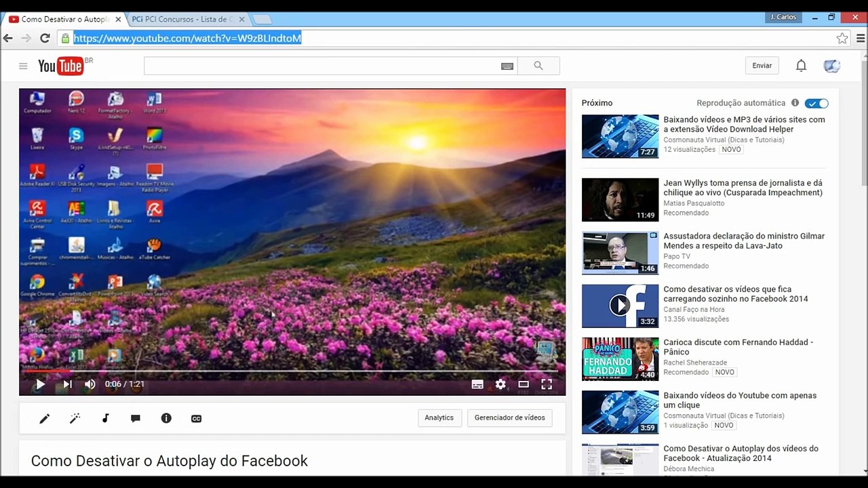Open Jean Wyllys toma prensa video title
This screenshot has width=868, height=488.
(x=743, y=188)
